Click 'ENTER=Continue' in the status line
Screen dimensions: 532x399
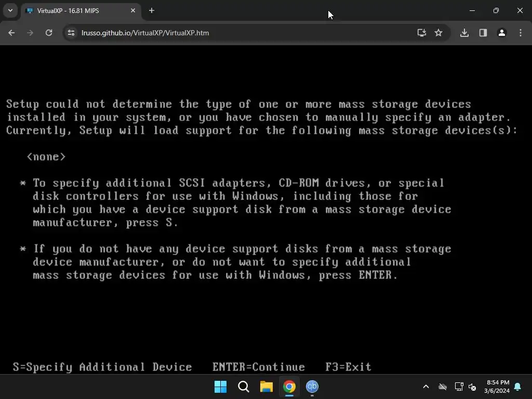259,367
